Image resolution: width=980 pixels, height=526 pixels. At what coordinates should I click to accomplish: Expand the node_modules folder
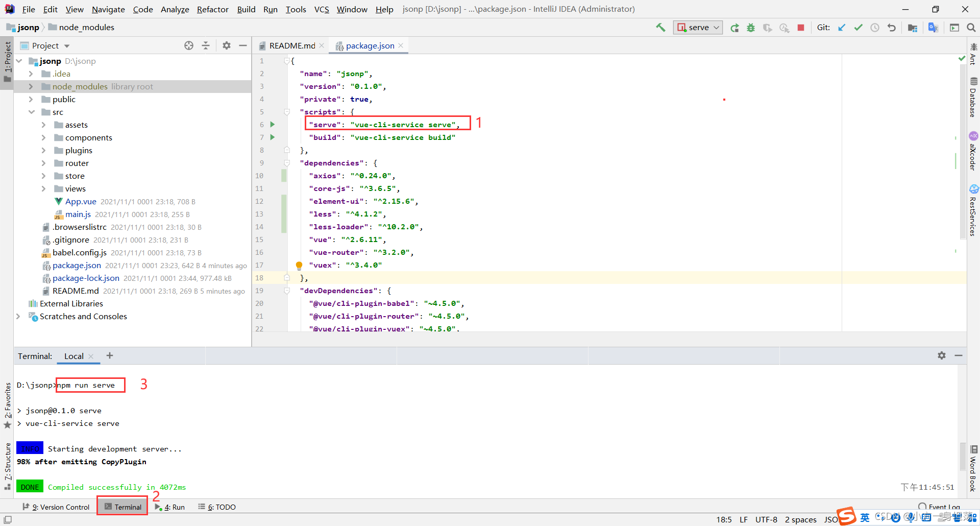pos(31,86)
